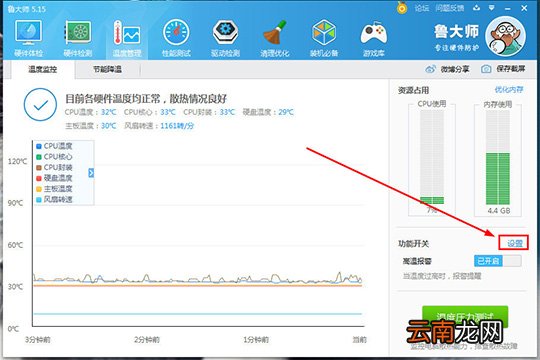Image resolution: width=540 pixels, height=360 pixels.
Task: Close the 鲁大师 window
Action: 524,8
